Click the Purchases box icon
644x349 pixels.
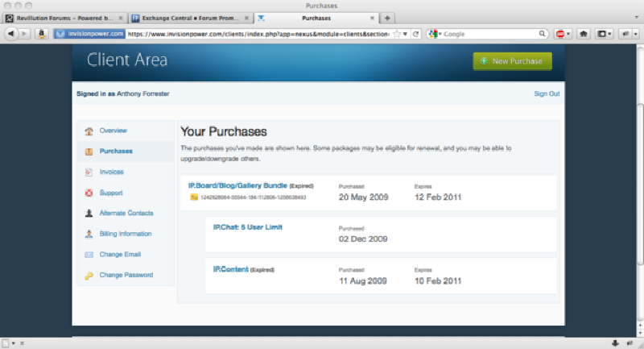tap(89, 152)
